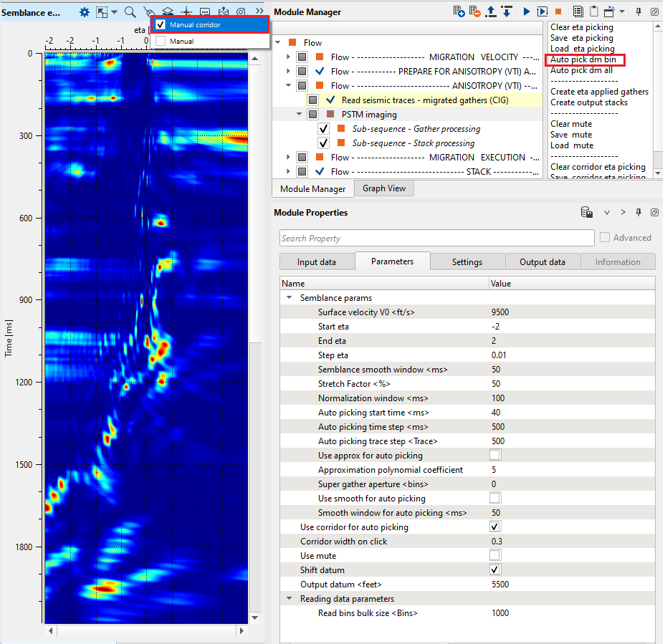This screenshot has width=665, height=644.
Task: Click the Move module up arrow icon
Action: 491,11
